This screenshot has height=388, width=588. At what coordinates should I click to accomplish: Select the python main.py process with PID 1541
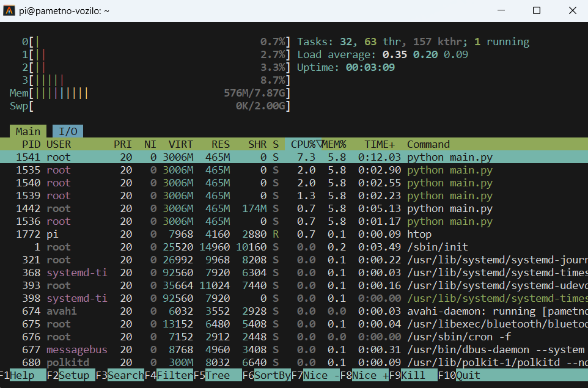(244, 156)
